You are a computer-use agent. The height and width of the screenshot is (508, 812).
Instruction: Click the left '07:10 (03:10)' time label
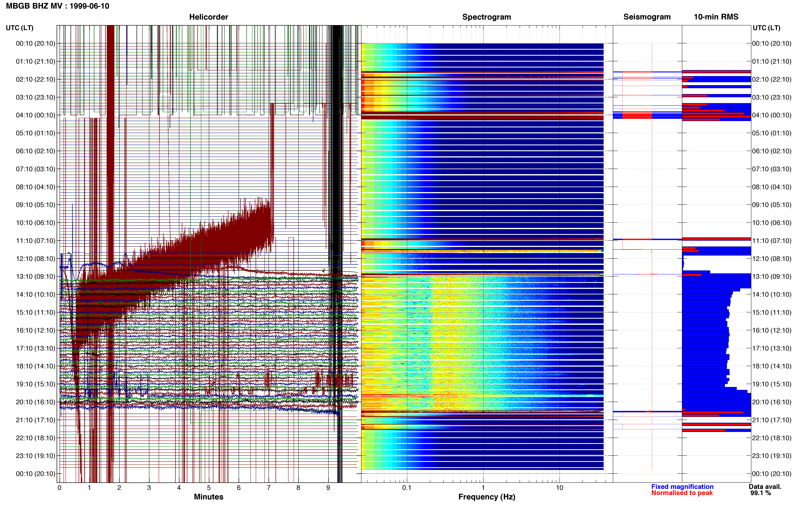[x=36, y=169]
